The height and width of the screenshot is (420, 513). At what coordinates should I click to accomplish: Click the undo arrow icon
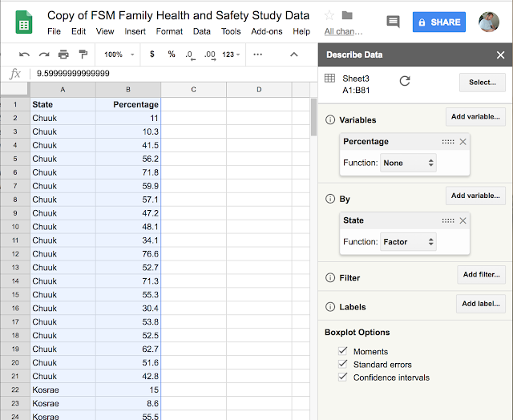24,55
